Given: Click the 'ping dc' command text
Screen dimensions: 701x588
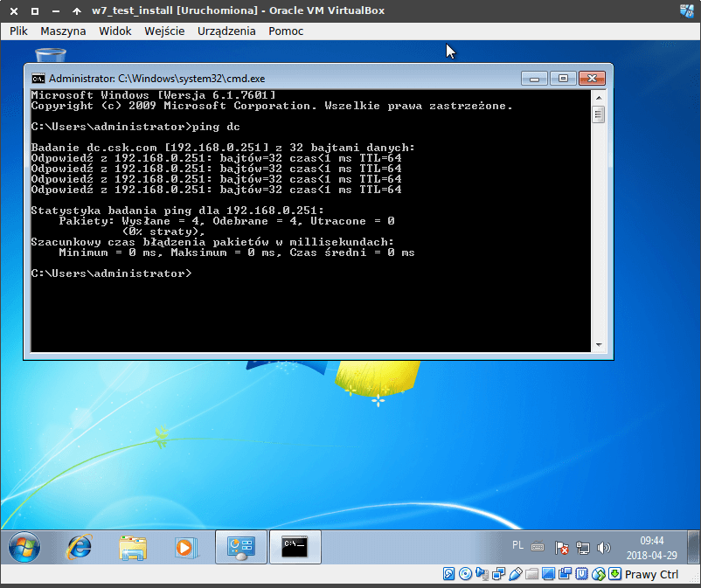Looking at the screenshot, I should click(x=216, y=127).
